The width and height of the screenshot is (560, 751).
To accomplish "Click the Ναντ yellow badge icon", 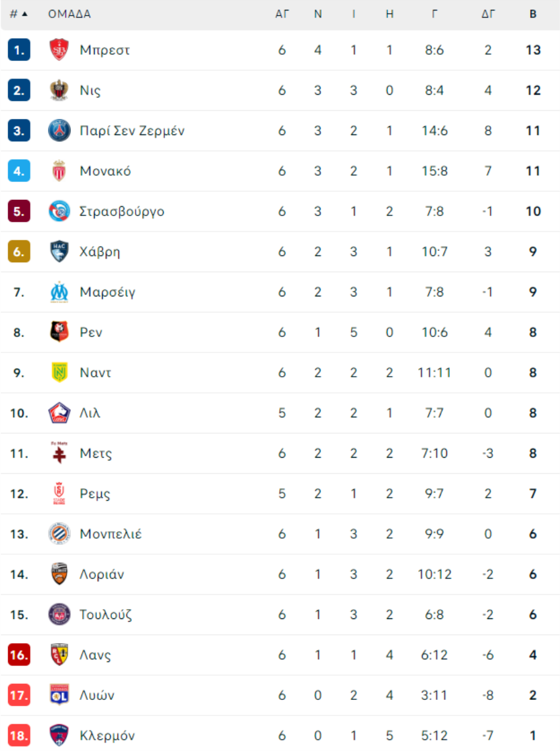I will pos(59,372).
